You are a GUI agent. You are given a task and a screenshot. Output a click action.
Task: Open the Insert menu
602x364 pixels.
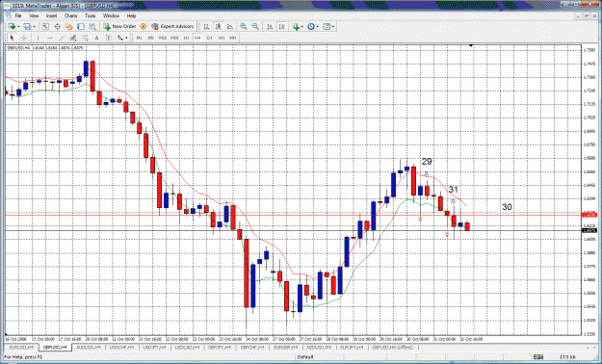[x=51, y=15]
